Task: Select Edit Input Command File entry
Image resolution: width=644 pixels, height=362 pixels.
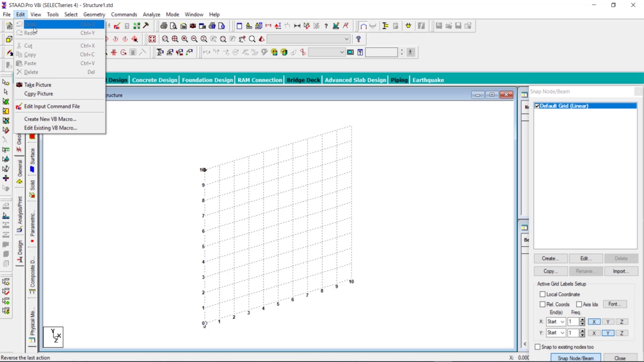Action: (52, 107)
